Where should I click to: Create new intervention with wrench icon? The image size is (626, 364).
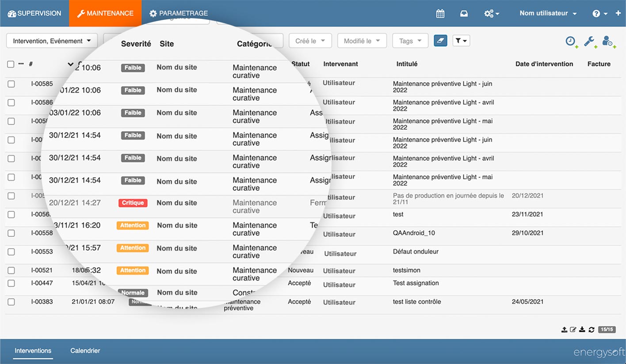tap(589, 41)
